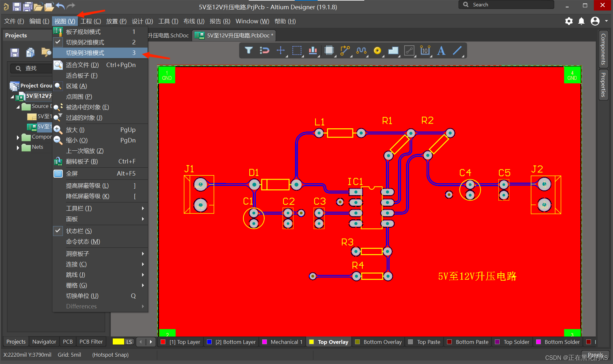This screenshot has height=364, width=613.
Task: Toggle the Status Bar (状态栏) checked item
Action: (79, 231)
